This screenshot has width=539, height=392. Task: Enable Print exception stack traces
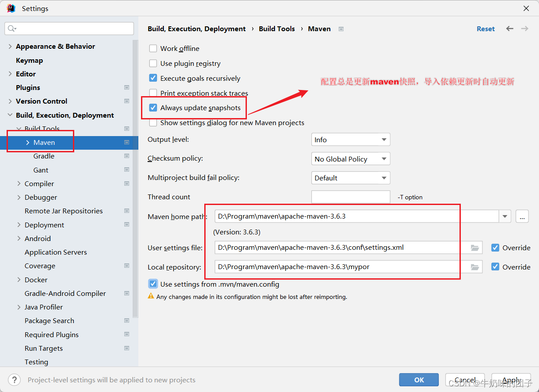[153, 93]
